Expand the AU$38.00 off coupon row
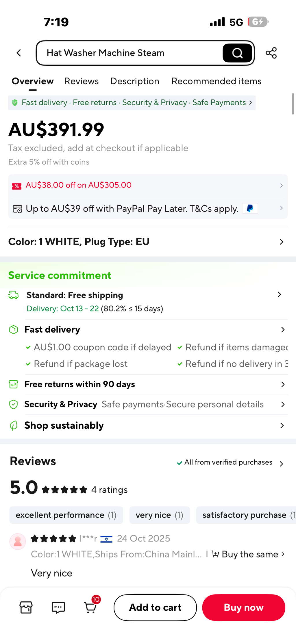296x644 pixels. pyautogui.click(x=148, y=185)
